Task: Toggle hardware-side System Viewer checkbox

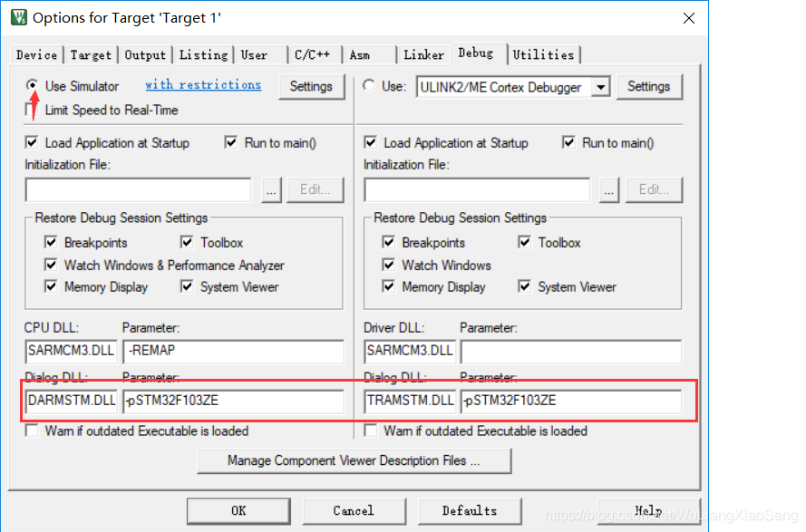Action: pos(524,286)
